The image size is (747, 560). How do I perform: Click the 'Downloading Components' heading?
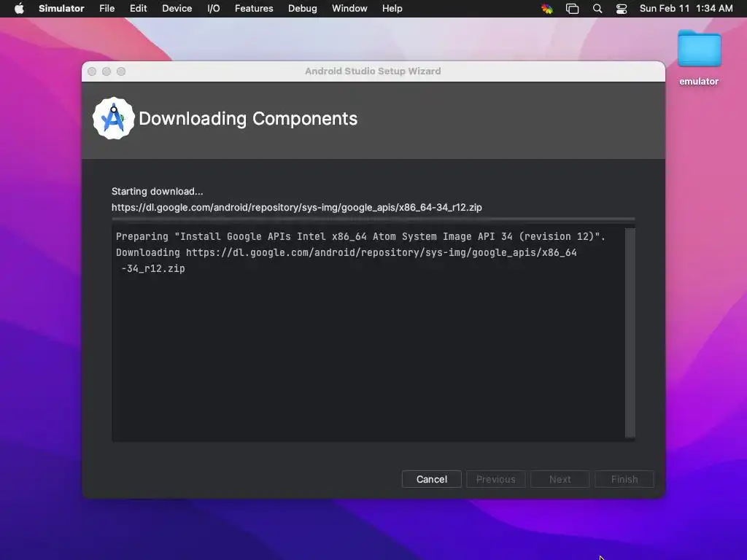pyautogui.click(x=248, y=119)
